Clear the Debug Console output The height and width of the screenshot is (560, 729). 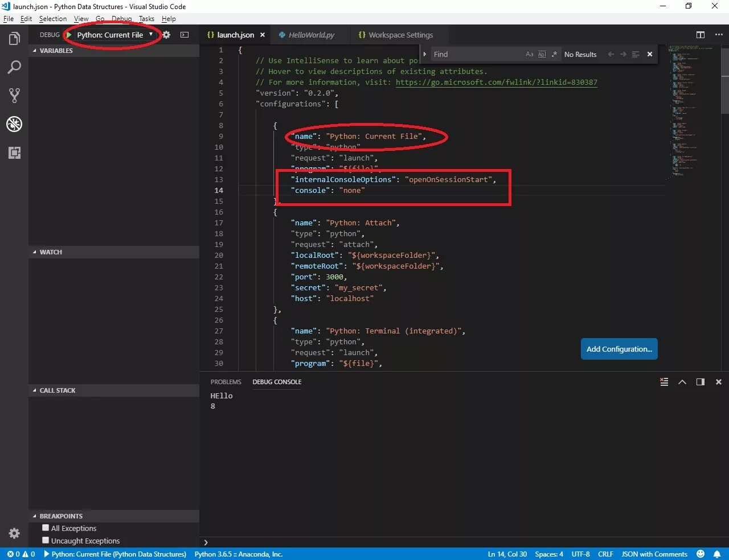(x=664, y=382)
